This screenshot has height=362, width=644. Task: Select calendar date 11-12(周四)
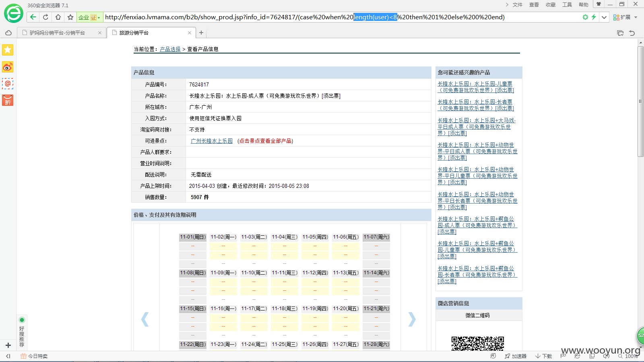[x=315, y=273]
